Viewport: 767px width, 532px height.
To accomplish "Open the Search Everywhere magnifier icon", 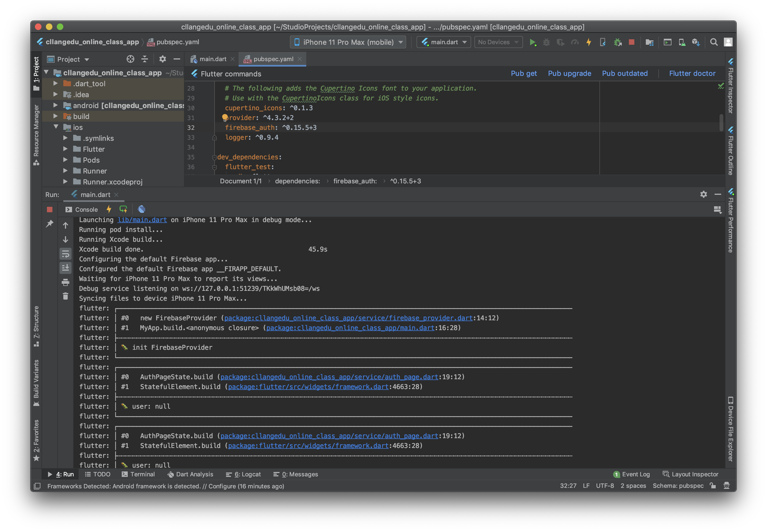I will pos(714,42).
